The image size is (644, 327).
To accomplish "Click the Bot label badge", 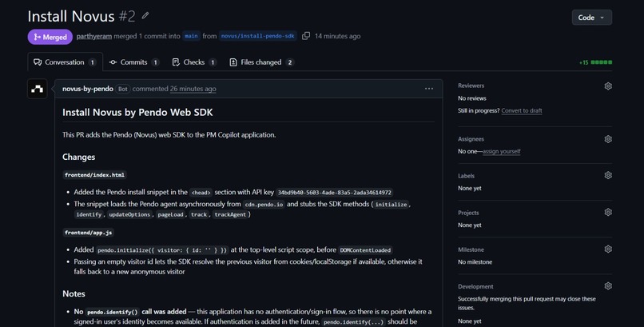I will (x=122, y=89).
